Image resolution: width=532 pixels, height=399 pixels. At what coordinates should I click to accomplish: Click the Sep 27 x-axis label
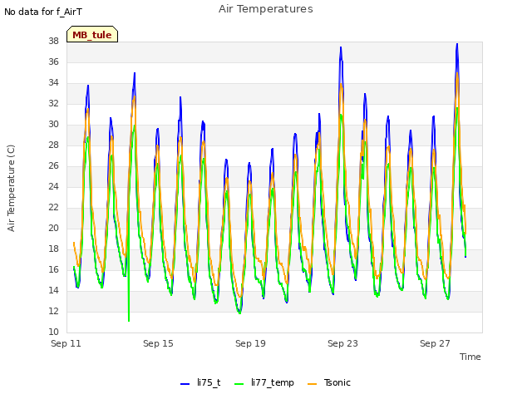pyautogui.click(x=435, y=343)
